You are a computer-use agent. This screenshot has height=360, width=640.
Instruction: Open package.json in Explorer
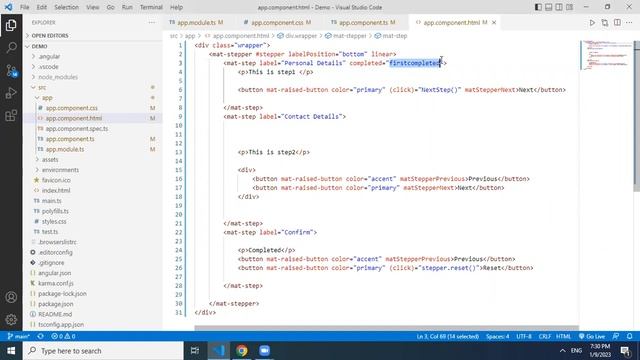(x=56, y=304)
